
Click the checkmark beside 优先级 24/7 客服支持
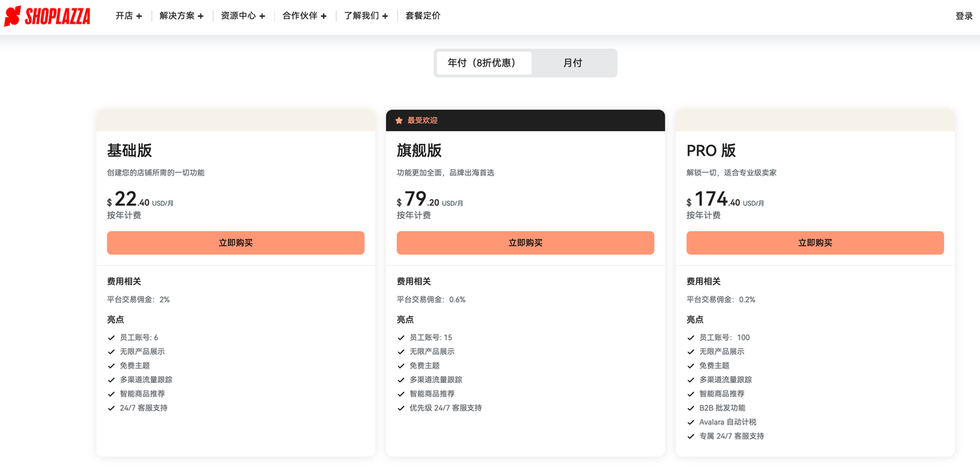(401, 407)
